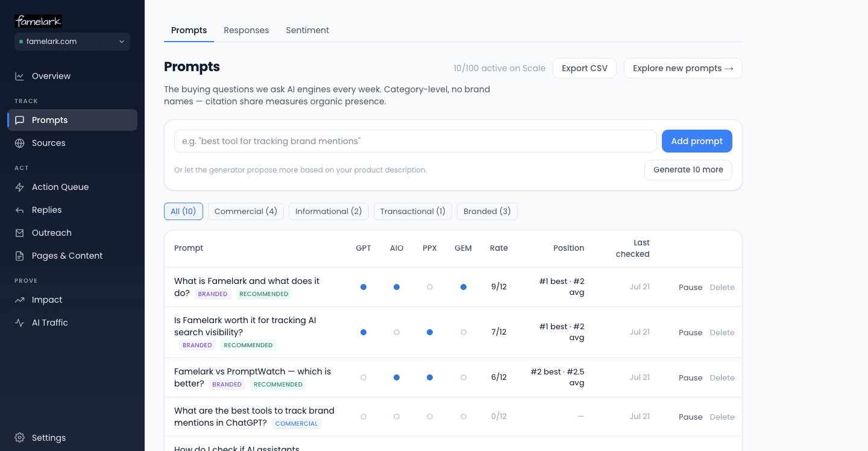This screenshot has width=868, height=451.
Task: Delete the 'Is Famelark worth it' prompt
Action: tap(722, 332)
